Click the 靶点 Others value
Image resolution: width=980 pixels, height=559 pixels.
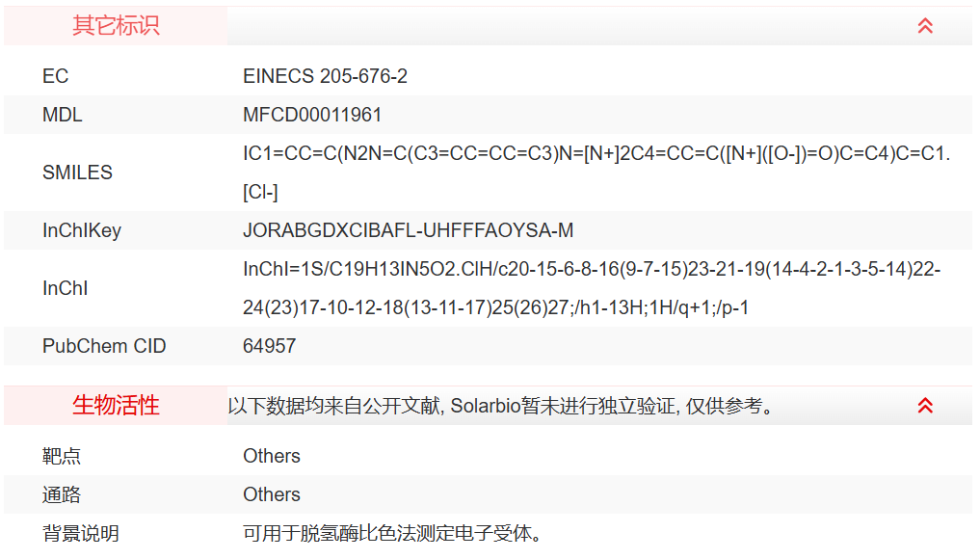click(271, 456)
